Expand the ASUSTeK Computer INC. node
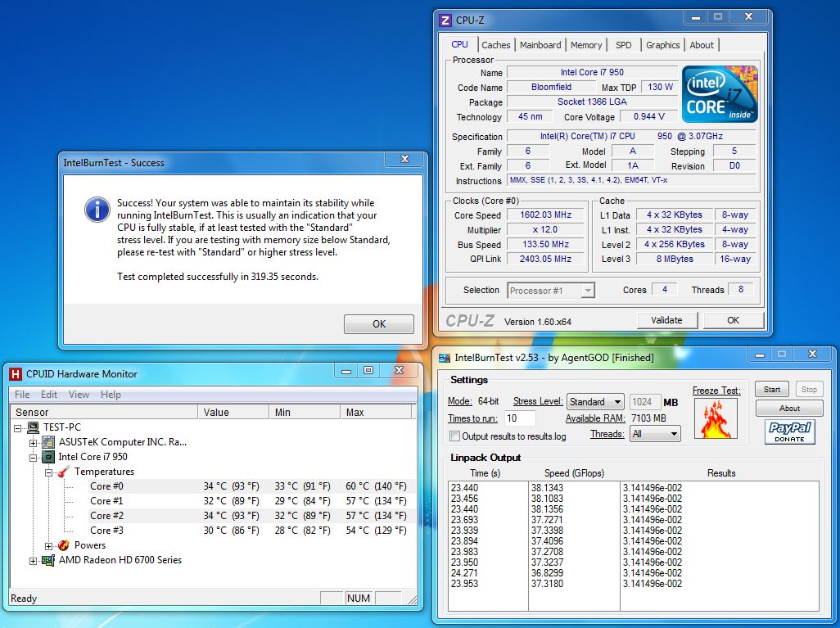The image size is (840, 628). click(x=34, y=443)
